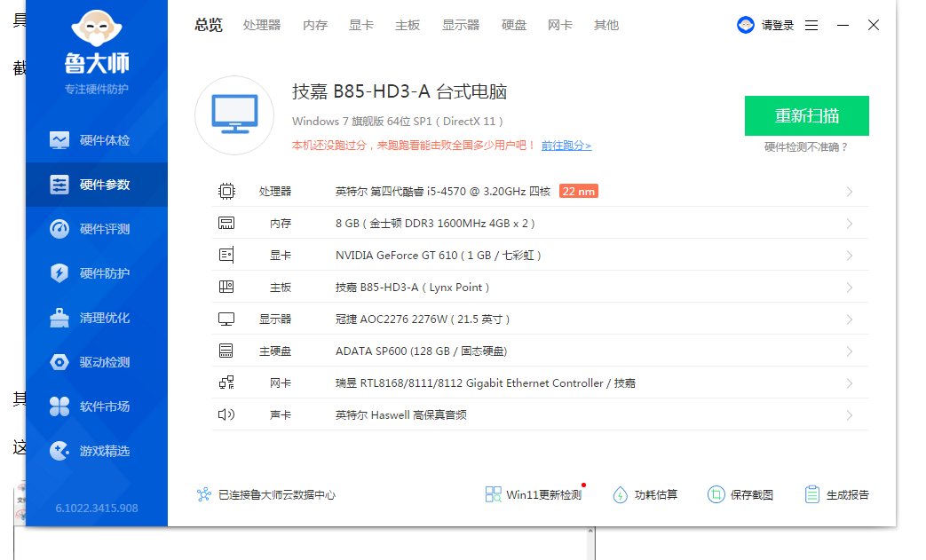Switch to the 硬盘 tab

tap(513, 25)
